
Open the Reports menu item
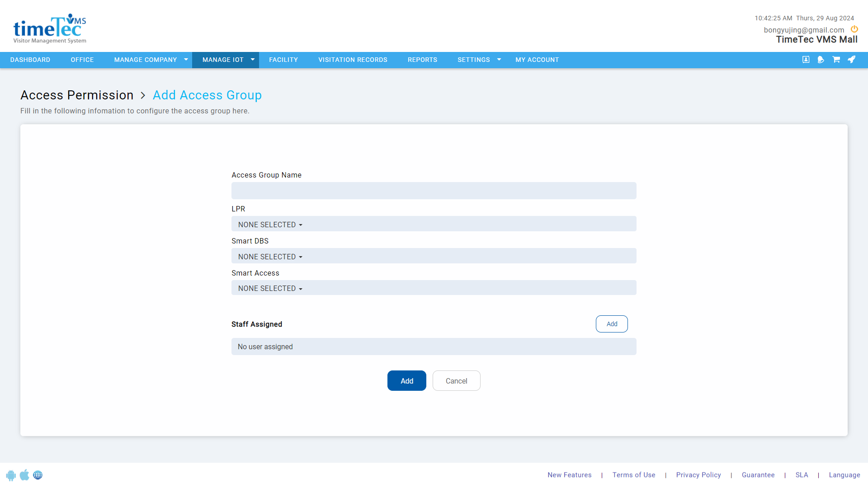422,60
